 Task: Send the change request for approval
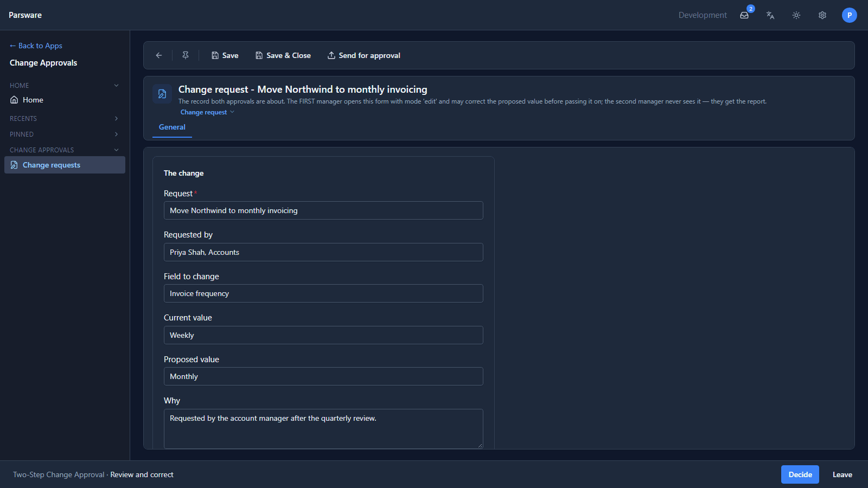tap(364, 55)
